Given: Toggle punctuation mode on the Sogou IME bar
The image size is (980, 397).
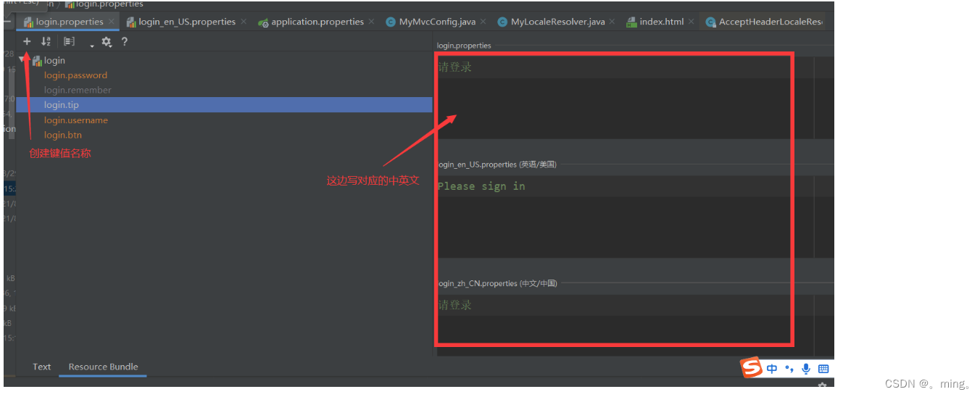Looking at the screenshot, I should click(789, 369).
